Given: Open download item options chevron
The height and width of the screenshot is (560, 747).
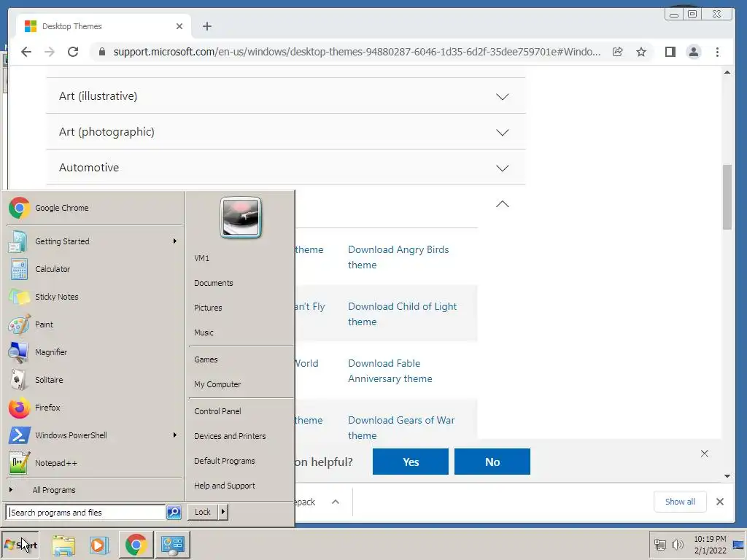Looking at the screenshot, I should 336,502.
